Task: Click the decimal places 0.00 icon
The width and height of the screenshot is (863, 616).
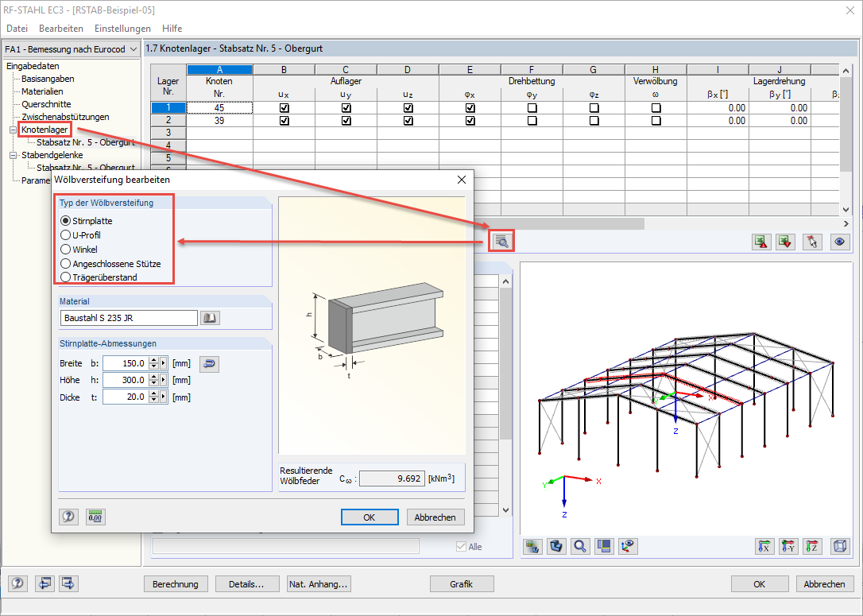Action: (x=95, y=517)
